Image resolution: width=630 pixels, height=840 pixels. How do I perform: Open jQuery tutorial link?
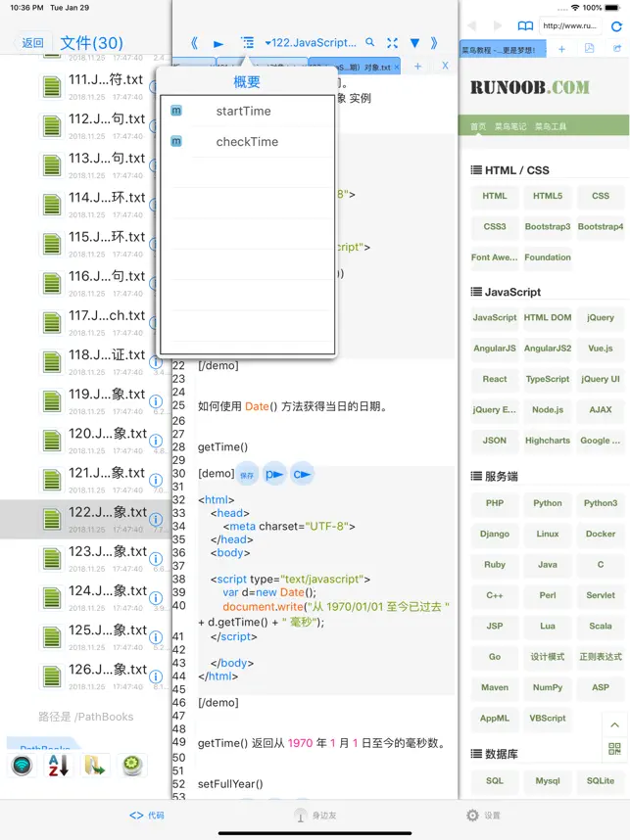[x=601, y=317]
